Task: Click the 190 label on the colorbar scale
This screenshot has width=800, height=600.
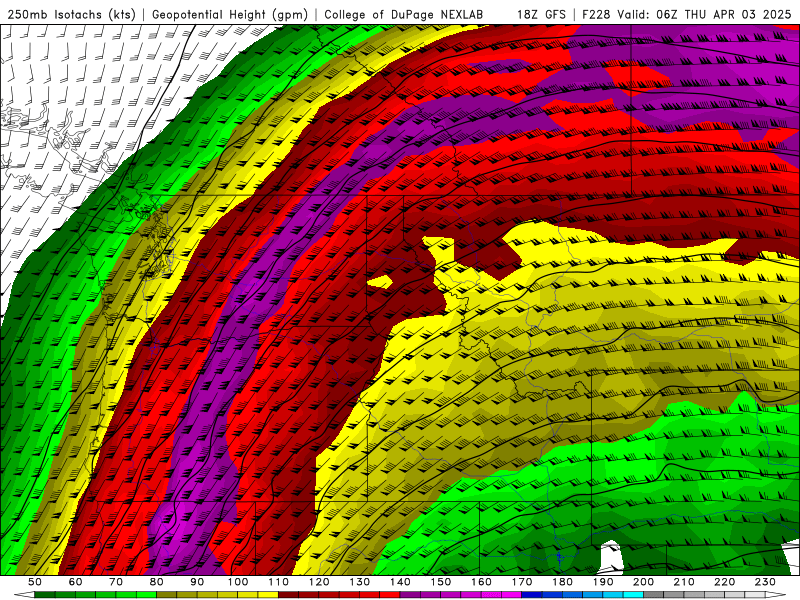Action: (x=603, y=582)
